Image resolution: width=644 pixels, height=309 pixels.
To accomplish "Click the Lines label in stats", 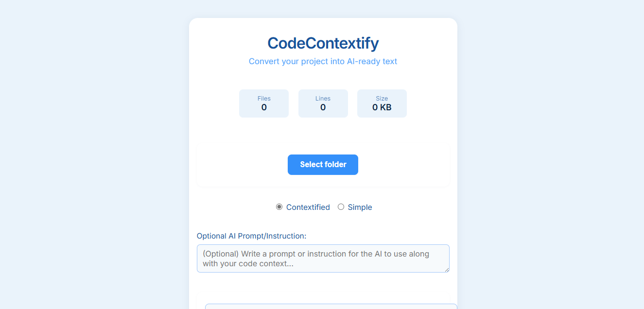I will [x=323, y=99].
